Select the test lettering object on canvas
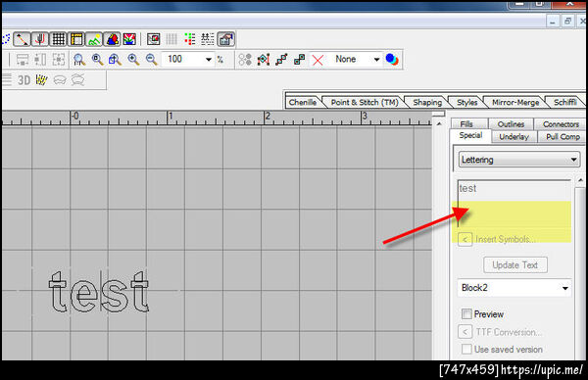 99,292
